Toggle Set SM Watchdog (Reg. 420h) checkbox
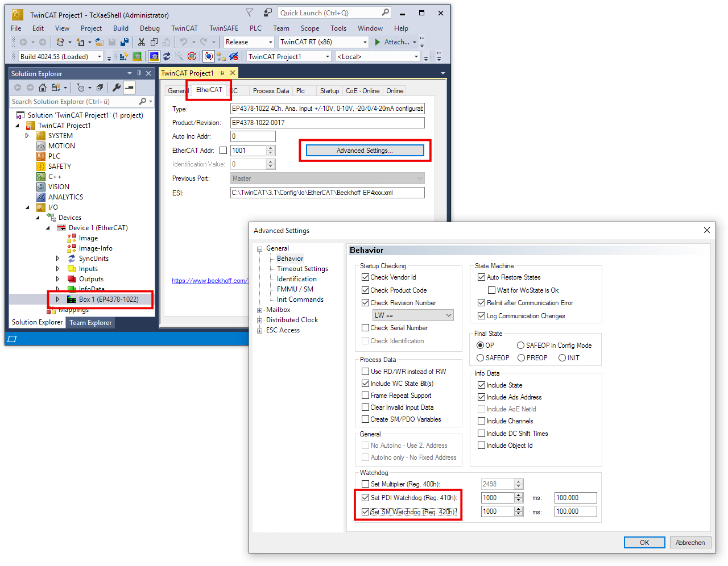 366,512
